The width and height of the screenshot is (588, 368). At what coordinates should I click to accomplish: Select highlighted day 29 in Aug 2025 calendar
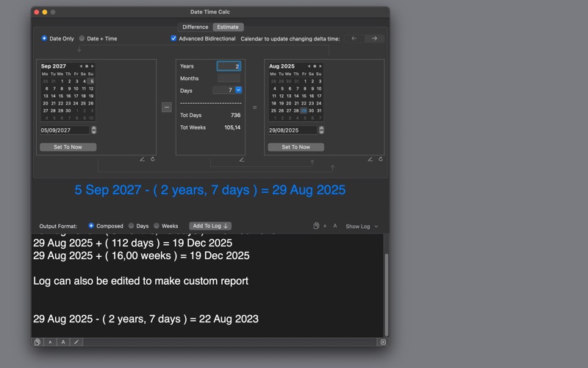[304, 110]
